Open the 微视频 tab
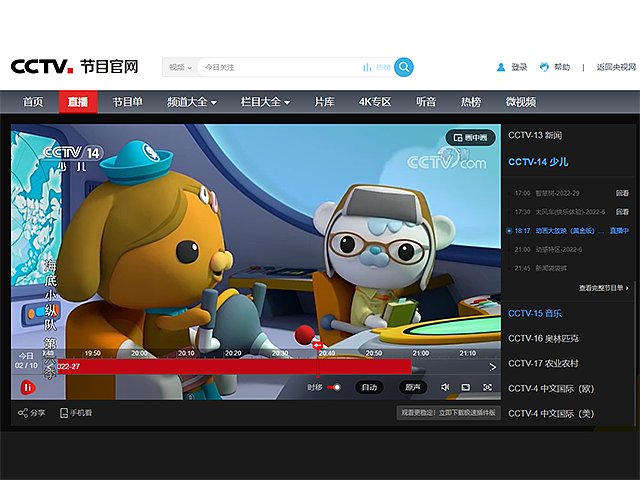The image size is (640, 480). pos(520,102)
